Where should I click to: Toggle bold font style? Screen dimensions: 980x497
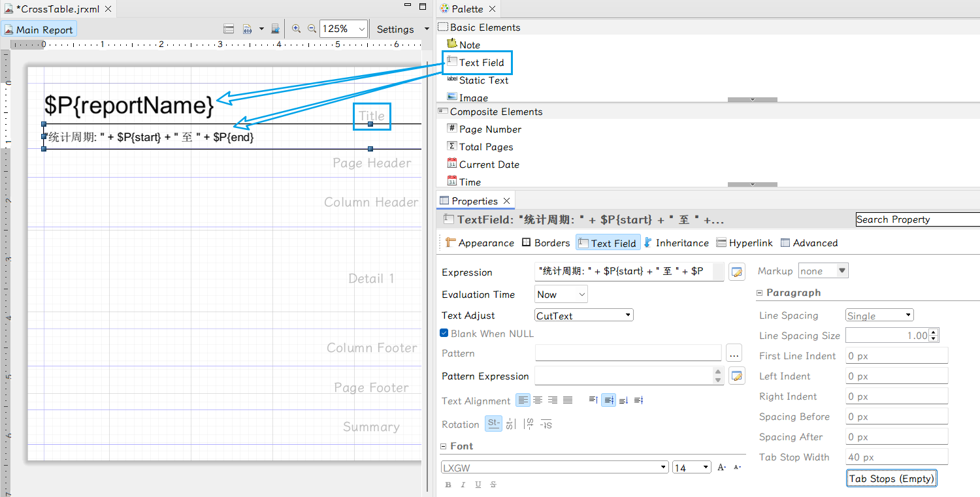pyautogui.click(x=448, y=485)
